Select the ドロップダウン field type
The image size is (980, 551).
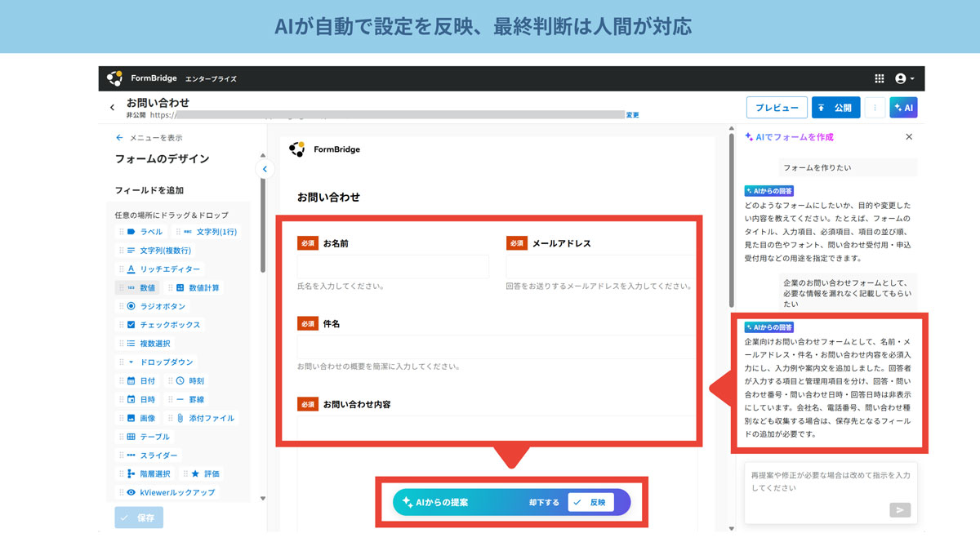(157, 362)
